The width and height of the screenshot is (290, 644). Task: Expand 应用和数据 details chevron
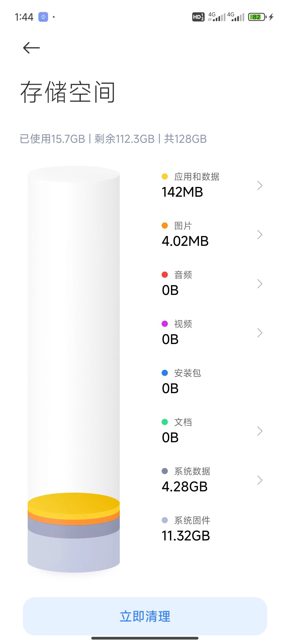coord(259,185)
